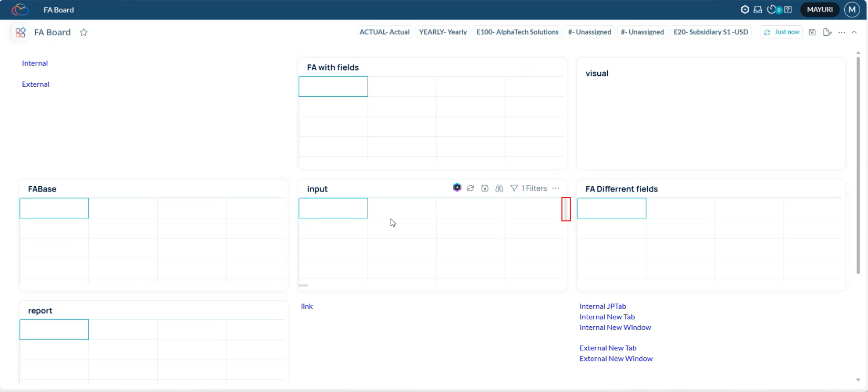Image resolution: width=868 pixels, height=392 pixels.
Task: Open the help question mark icon
Action: pyautogui.click(x=788, y=9)
